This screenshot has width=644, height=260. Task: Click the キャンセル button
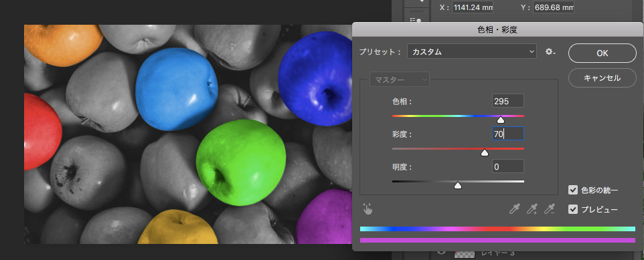coord(602,78)
